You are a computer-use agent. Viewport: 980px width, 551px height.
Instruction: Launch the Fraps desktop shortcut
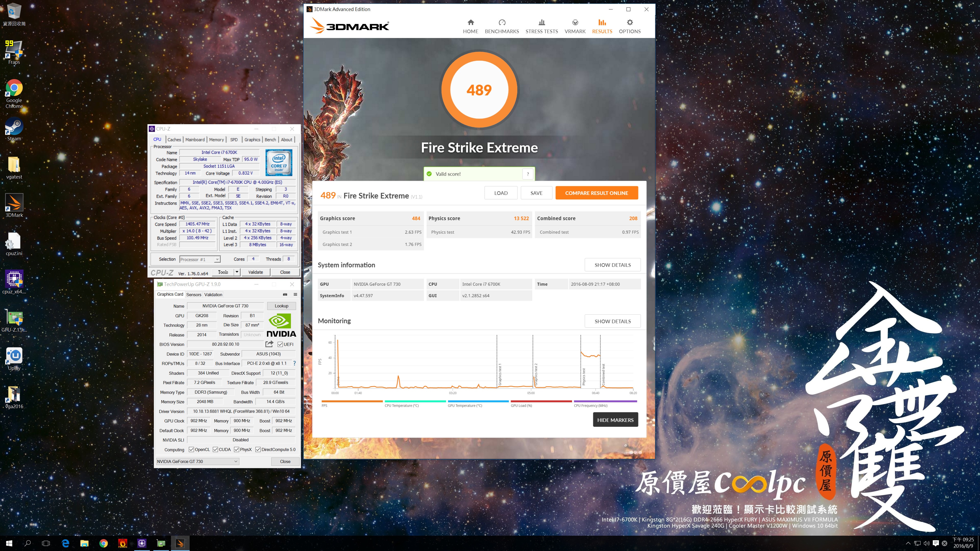coord(14,53)
